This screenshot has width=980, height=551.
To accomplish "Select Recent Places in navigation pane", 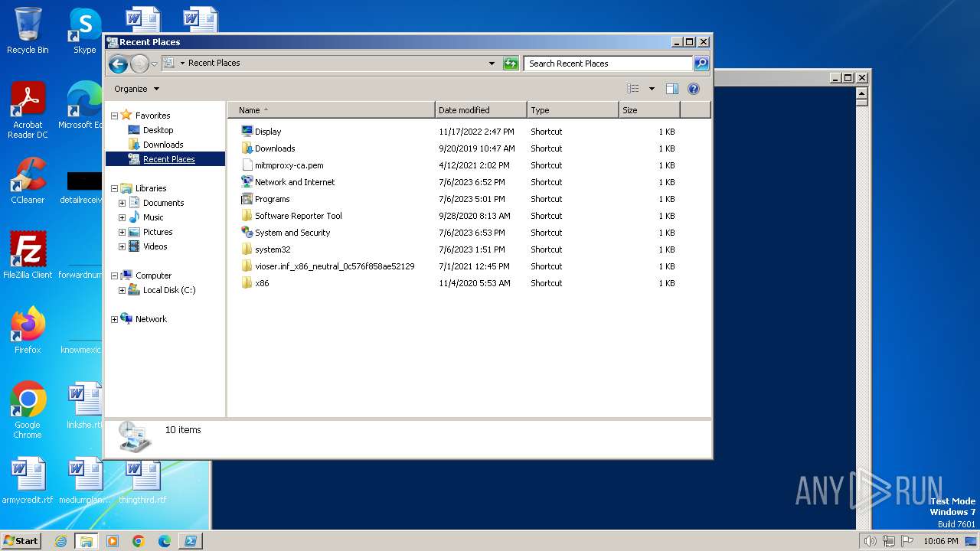I will tap(168, 159).
